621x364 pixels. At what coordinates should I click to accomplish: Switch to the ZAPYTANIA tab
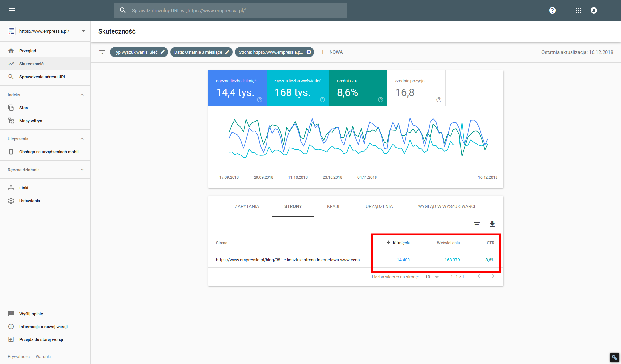click(x=247, y=206)
